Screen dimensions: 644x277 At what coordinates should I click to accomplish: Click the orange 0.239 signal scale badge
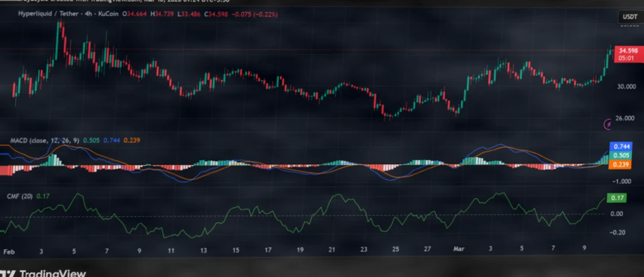point(620,164)
